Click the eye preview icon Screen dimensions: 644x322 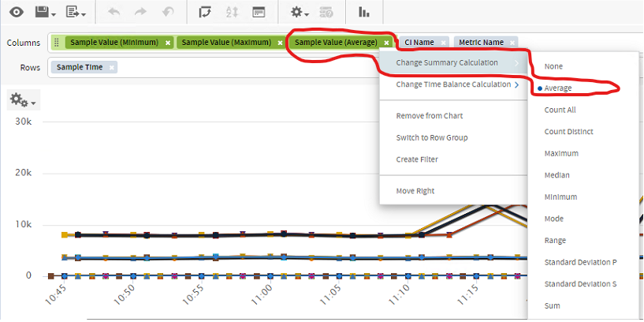click(x=16, y=12)
